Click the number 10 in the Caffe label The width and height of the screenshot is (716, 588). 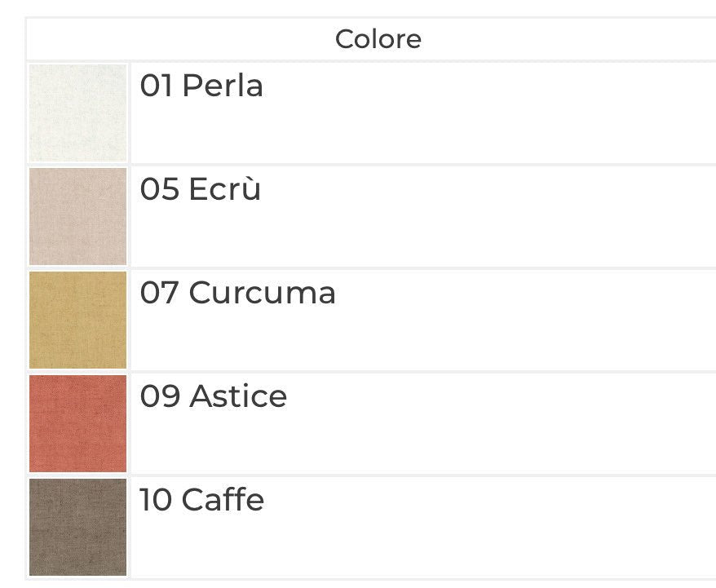click(x=155, y=500)
